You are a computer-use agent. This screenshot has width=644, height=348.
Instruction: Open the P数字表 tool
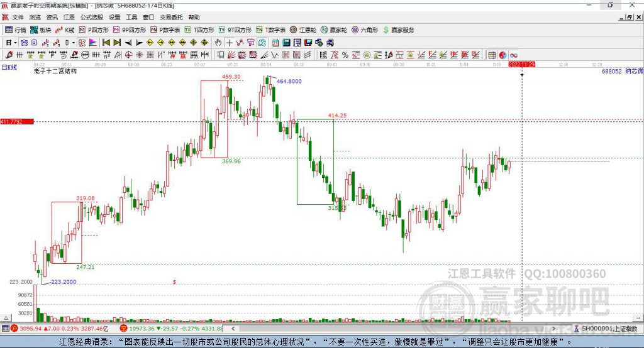(x=165, y=30)
